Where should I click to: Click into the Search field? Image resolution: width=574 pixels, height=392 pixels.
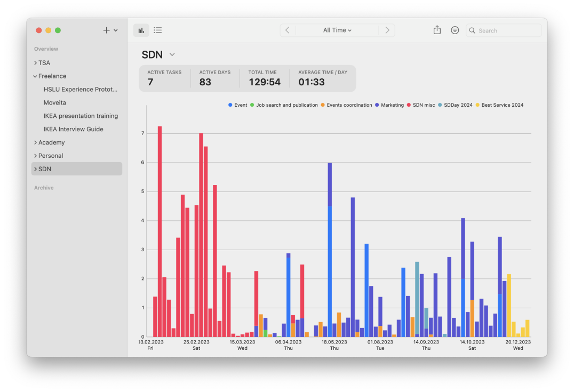pos(507,31)
